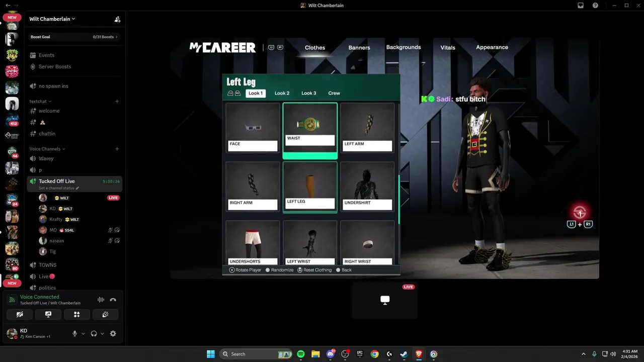The width and height of the screenshot is (644, 362).
Task: Mute the microphone in user panel
Action: point(75,333)
